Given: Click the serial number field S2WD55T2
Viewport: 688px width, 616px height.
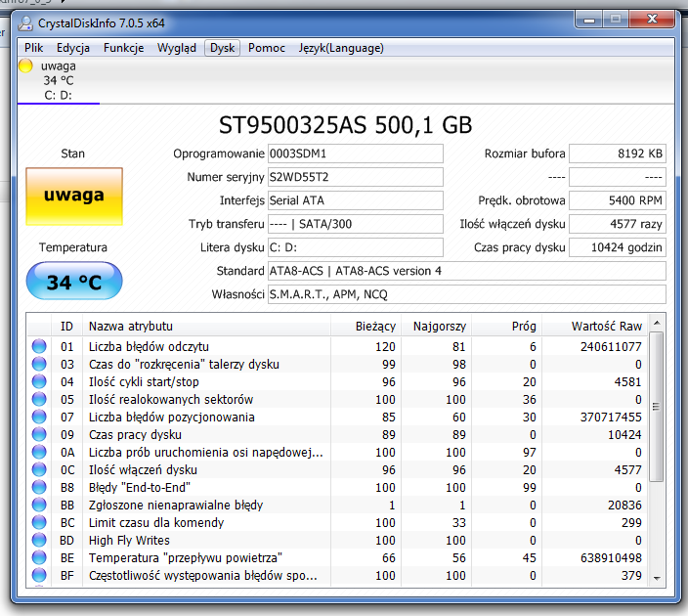Looking at the screenshot, I should pyautogui.click(x=356, y=177).
